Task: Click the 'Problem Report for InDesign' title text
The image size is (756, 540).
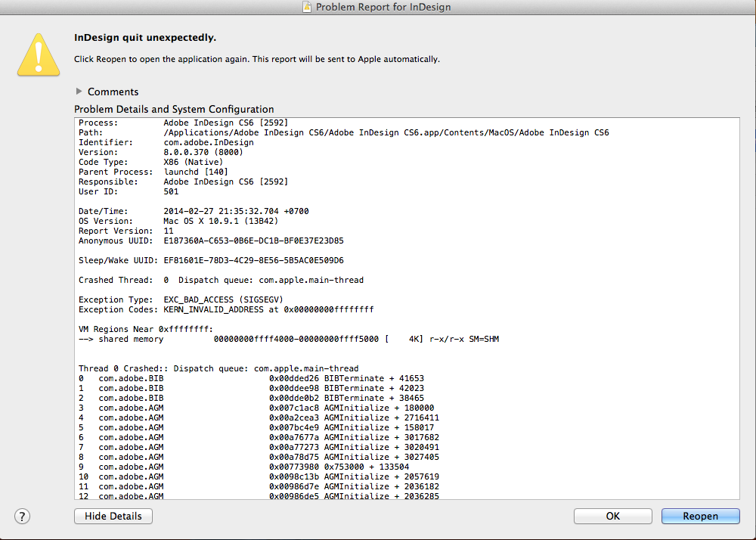Action: [383, 7]
